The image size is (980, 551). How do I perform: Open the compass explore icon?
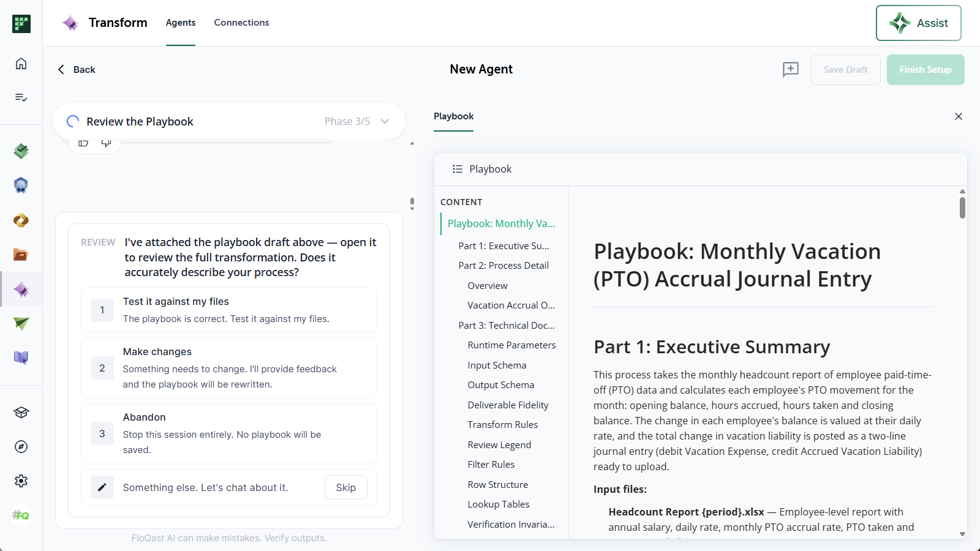click(x=21, y=446)
